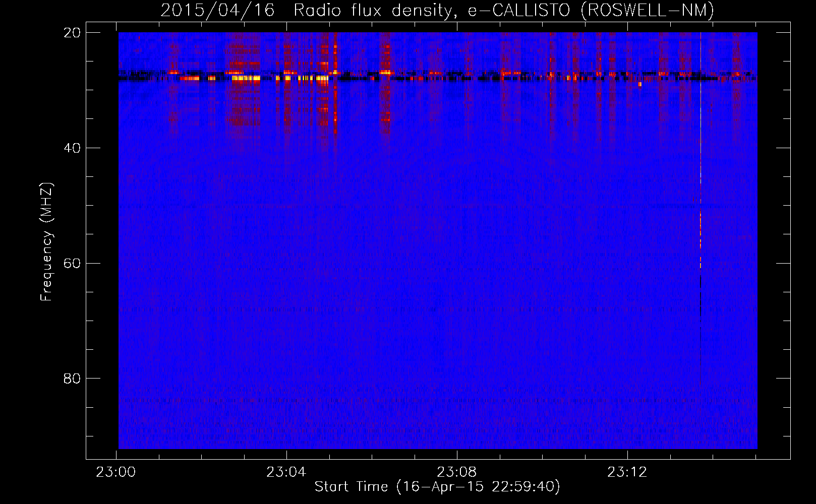Click the date '2015/04/16' in the title

pyautogui.click(x=217, y=11)
